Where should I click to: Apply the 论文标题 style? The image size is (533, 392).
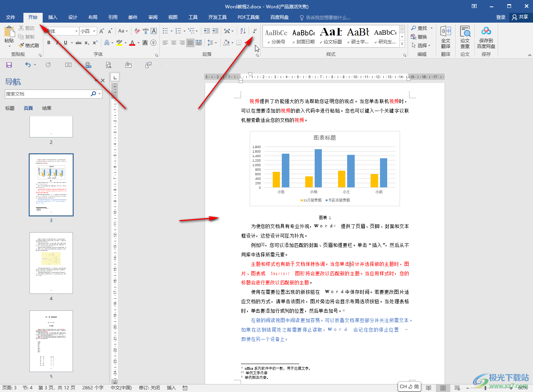tap(331, 36)
